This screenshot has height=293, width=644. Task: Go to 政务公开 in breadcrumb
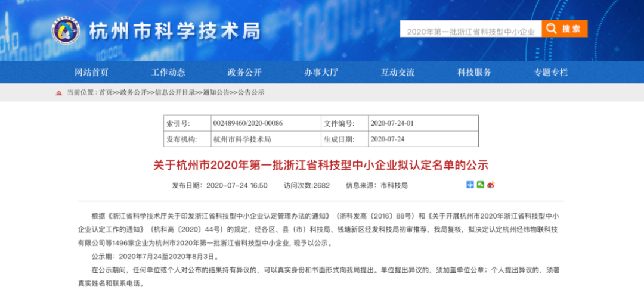[x=134, y=93]
